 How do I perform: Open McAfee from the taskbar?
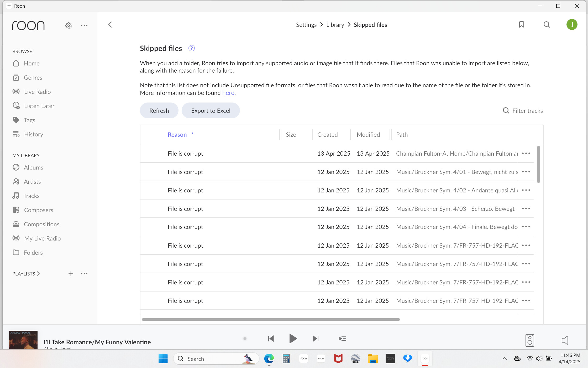click(338, 359)
